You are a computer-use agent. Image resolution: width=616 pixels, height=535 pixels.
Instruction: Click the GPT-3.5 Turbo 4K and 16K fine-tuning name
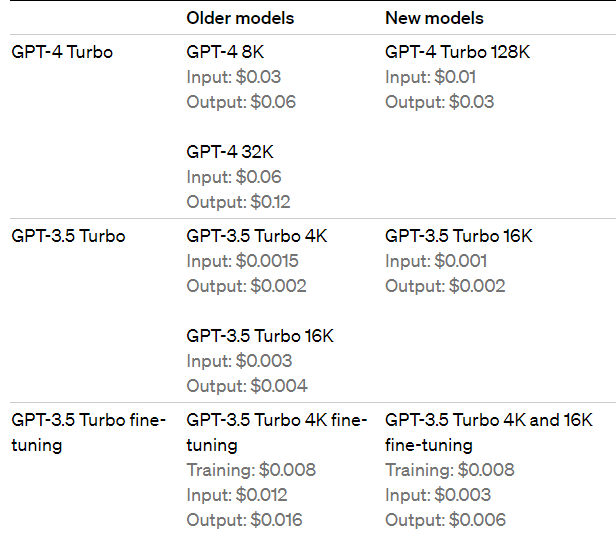coord(489,432)
